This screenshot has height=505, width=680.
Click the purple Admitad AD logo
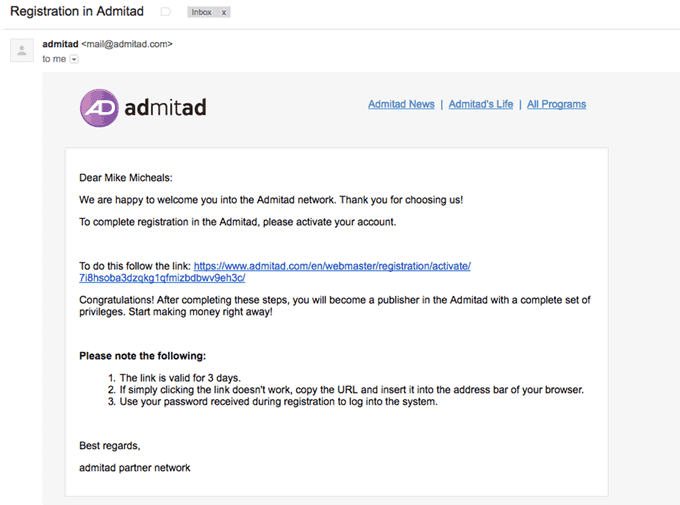(99, 108)
